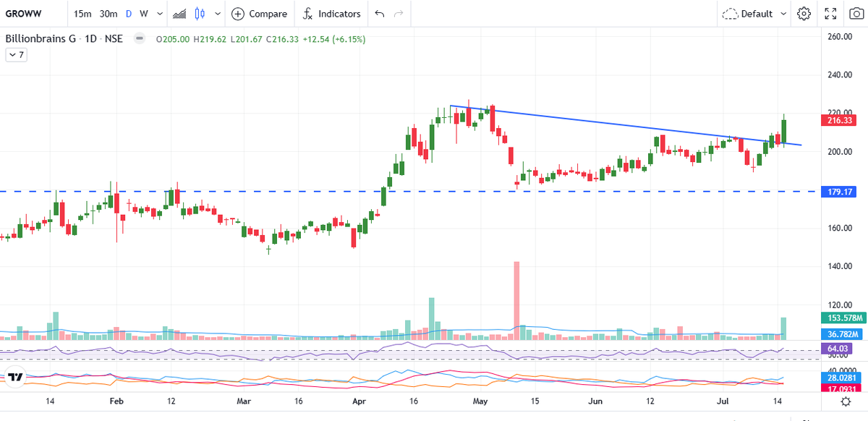The width and height of the screenshot is (868, 421).
Task: Click the 260.00 price scale label
Action: 840,37
